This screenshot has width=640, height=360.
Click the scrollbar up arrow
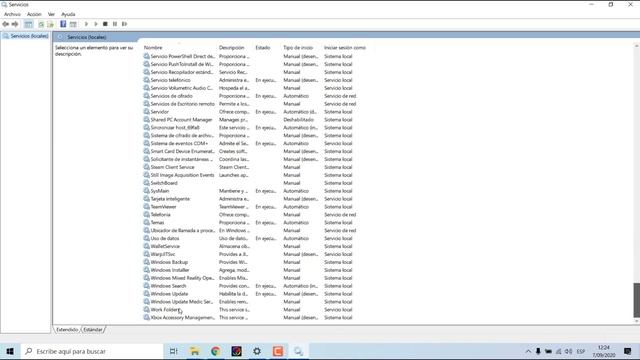(636, 45)
